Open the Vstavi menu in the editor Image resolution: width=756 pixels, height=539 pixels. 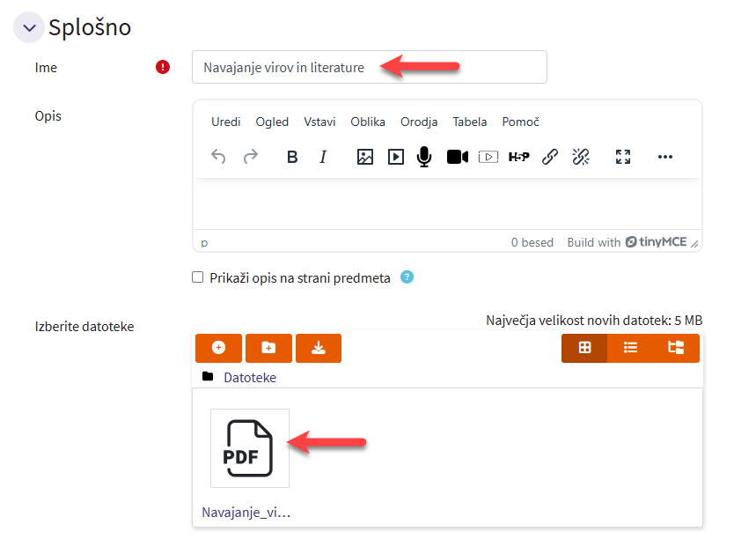click(319, 122)
